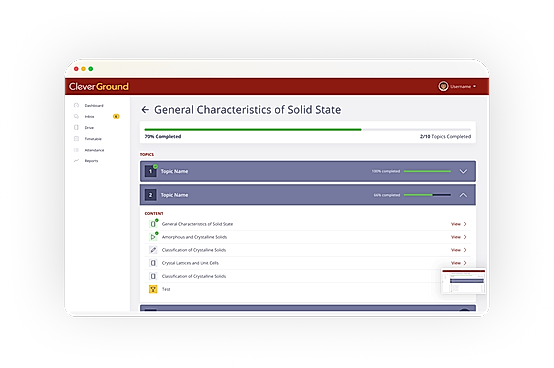The width and height of the screenshot is (554, 368).
Task: Click the pencil icon in the content list
Action: point(153,250)
